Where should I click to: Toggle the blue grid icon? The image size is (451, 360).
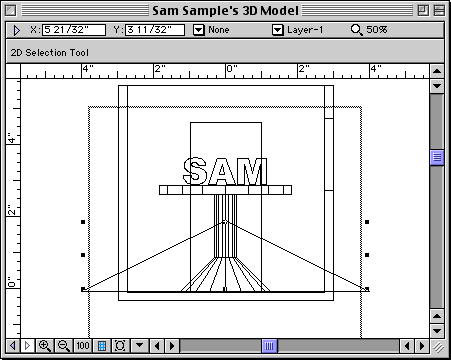[x=102, y=346]
